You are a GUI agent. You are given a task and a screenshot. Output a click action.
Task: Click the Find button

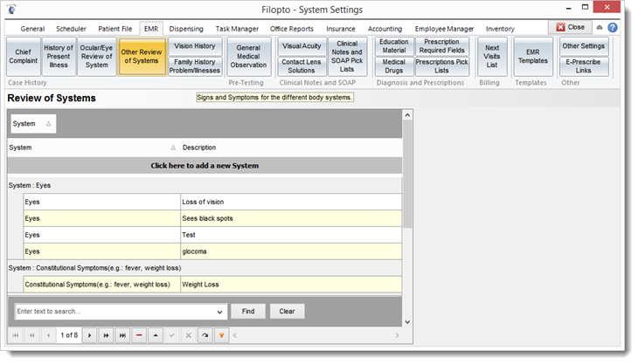point(248,312)
